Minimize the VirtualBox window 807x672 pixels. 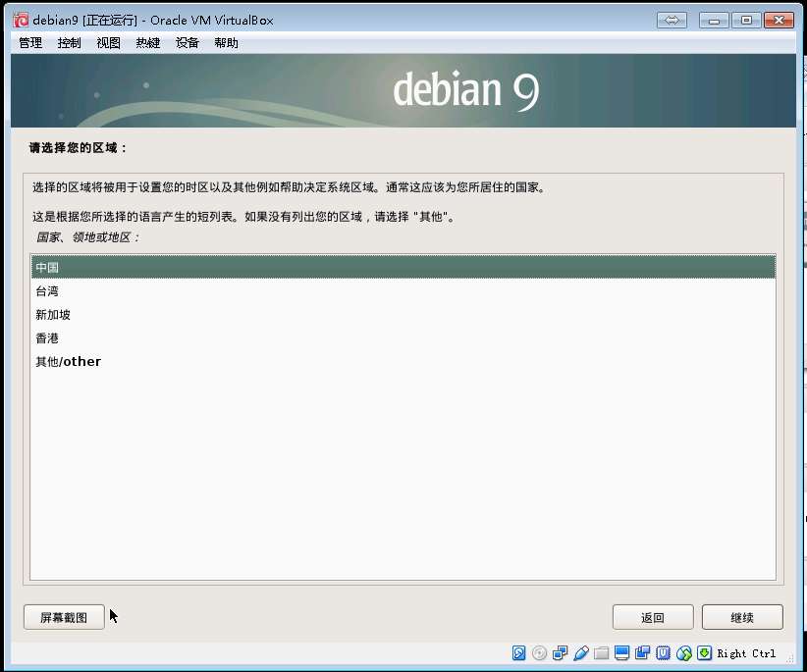click(714, 20)
